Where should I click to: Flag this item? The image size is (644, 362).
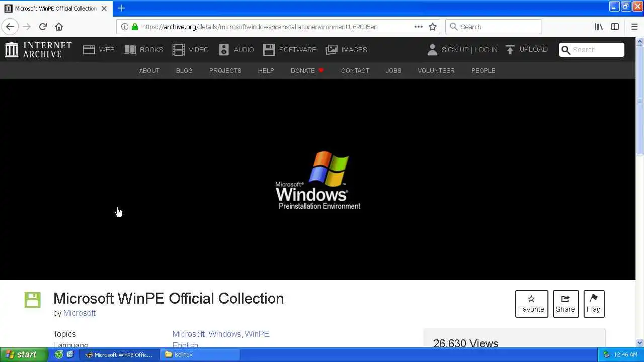tap(594, 304)
